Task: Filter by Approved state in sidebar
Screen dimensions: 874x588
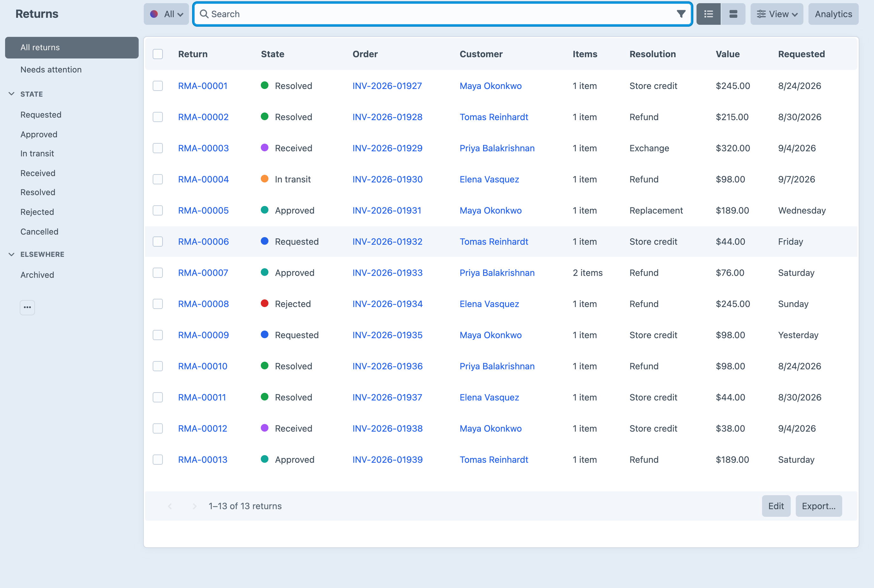Action: (x=39, y=134)
